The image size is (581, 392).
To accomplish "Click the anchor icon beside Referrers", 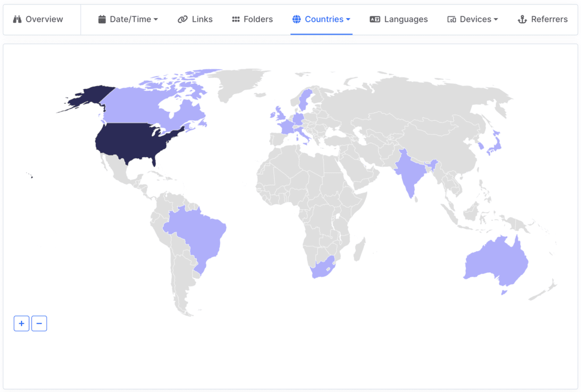I will coord(523,19).
